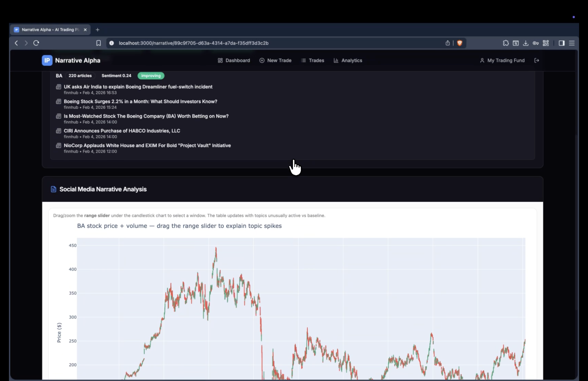The image size is (588, 381).
Task: Switch to the Analytics section
Action: pos(348,61)
